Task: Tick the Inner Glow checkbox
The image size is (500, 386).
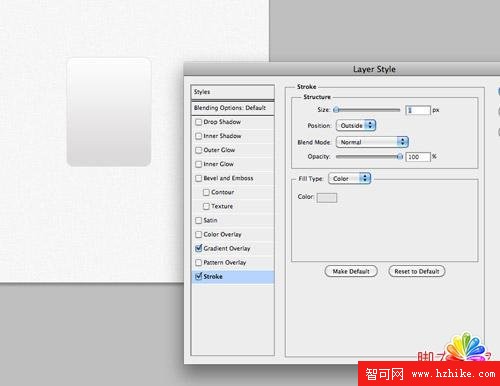Action: 198,164
